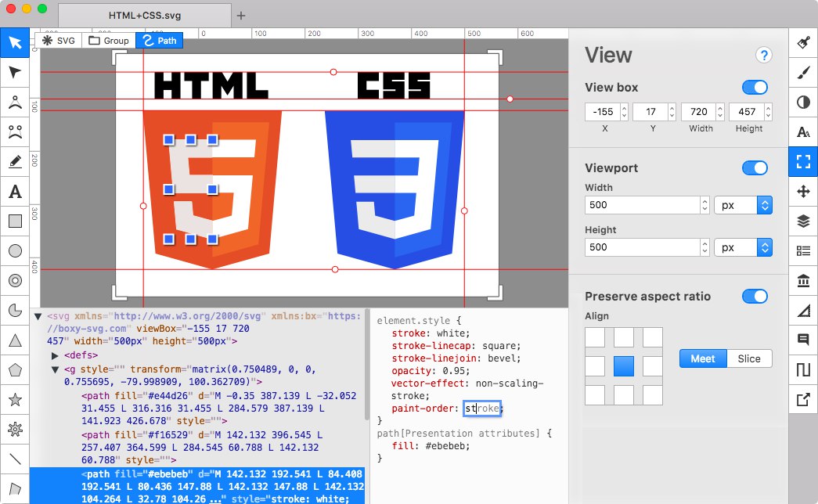This screenshot has width=818, height=504.
Task: Select the Rectangle tool
Action: (15, 221)
